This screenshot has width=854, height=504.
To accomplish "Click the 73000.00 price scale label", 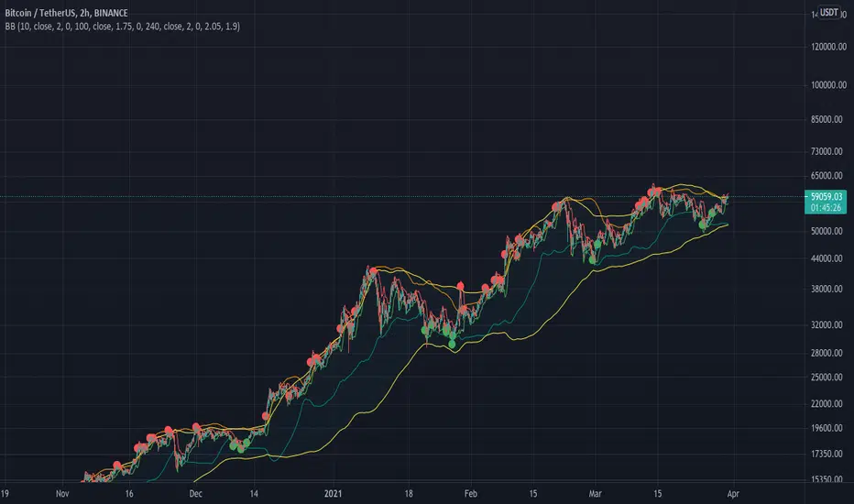I will [827, 151].
